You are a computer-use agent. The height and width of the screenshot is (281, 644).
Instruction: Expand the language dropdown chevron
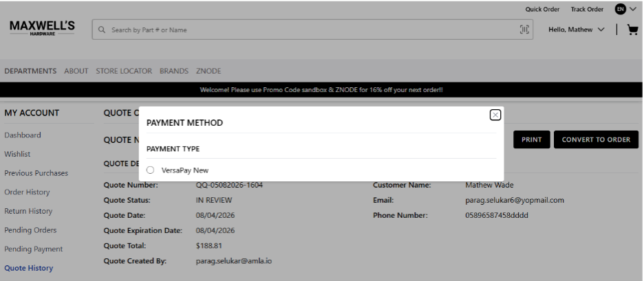click(632, 9)
